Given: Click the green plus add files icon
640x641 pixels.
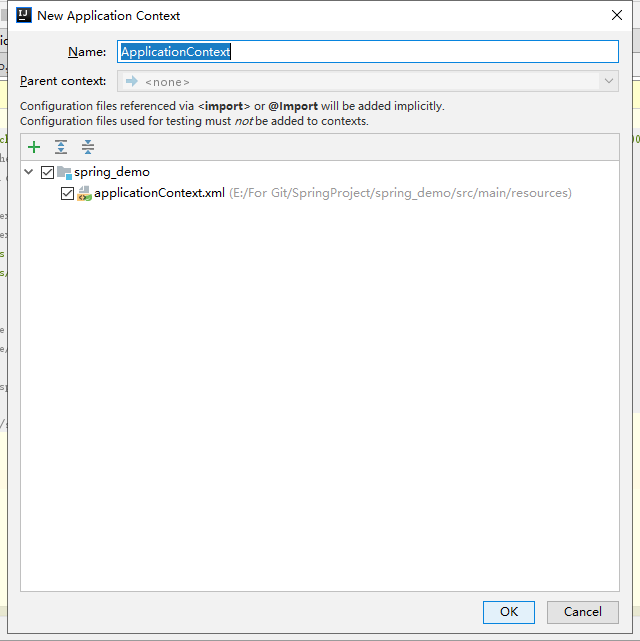Looking at the screenshot, I should click(34, 147).
